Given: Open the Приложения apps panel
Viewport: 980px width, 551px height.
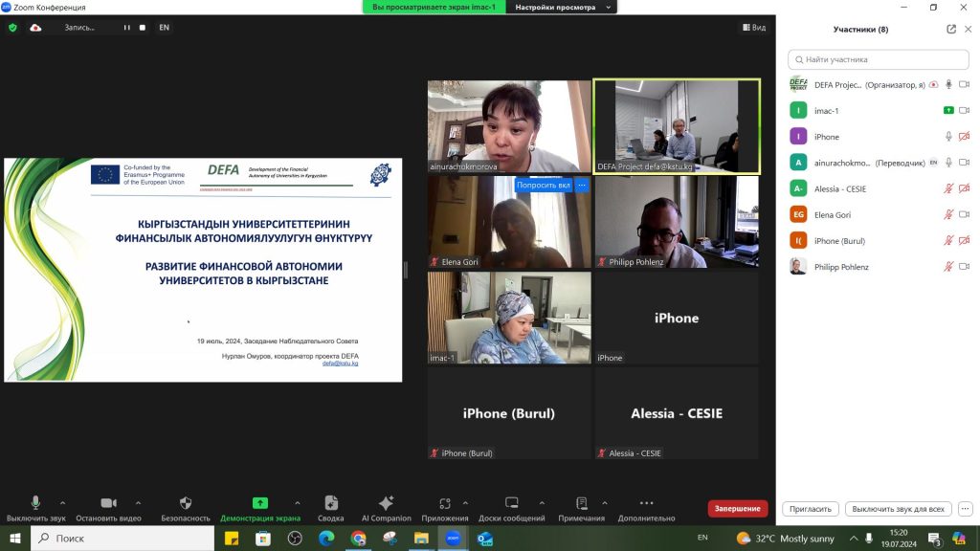Looking at the screenshot, I should pyautogui.click(x=444, y=503).
